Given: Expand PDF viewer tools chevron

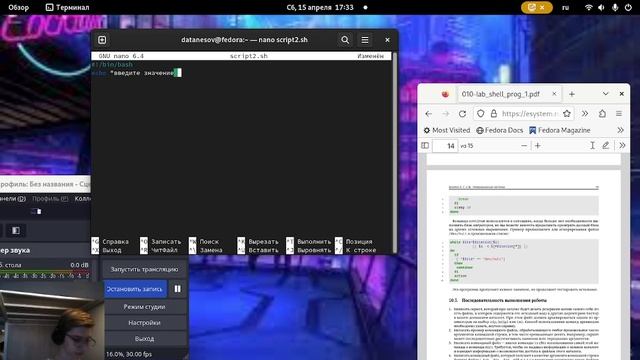Looking at the screenshot, I should coord(622,146).
